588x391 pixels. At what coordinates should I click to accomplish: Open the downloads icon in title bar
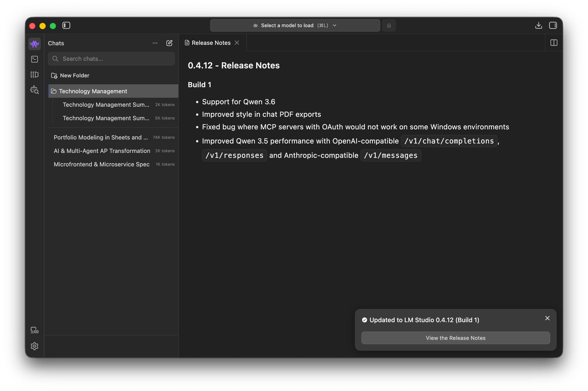coord(538,25)
